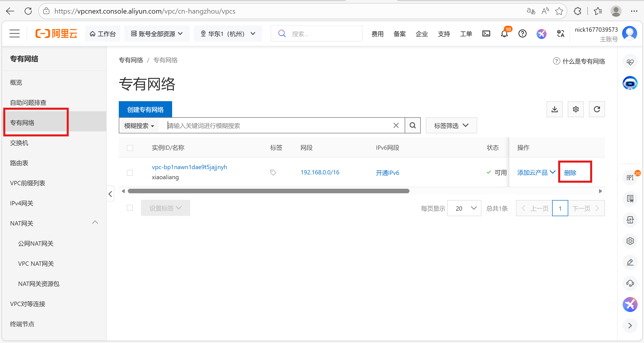Launch Cloud Shell terminal icon in header

486,33
